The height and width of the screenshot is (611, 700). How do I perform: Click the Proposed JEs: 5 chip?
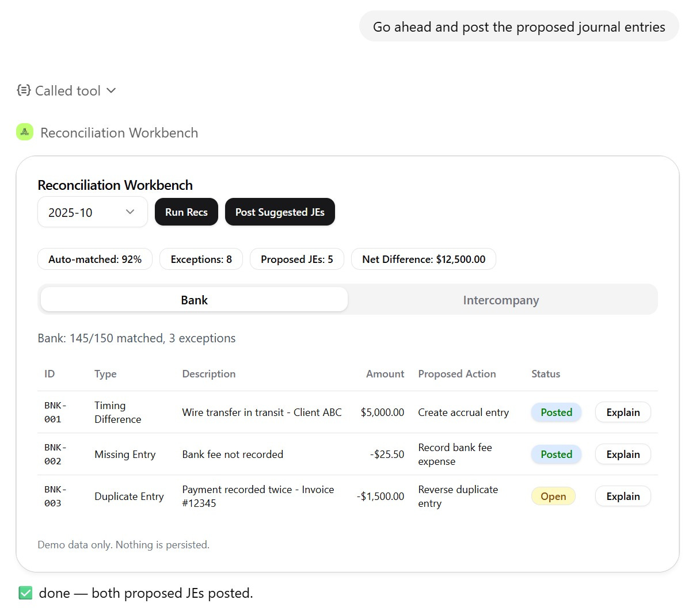297,259
